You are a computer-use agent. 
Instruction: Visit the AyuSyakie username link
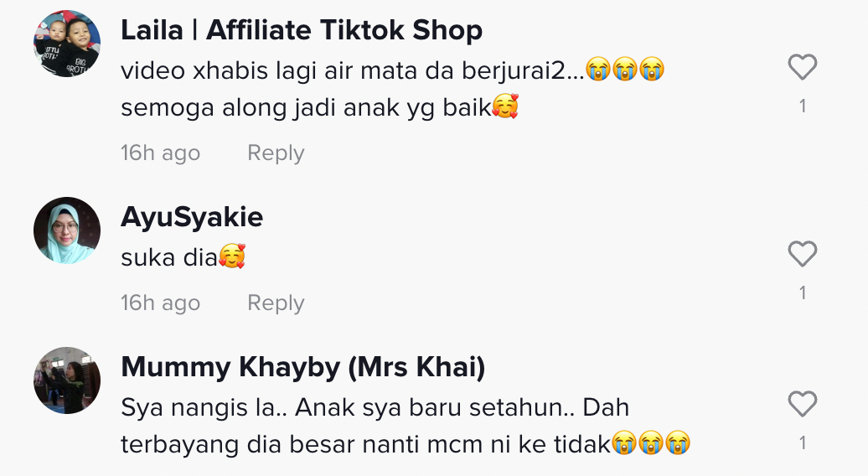[x=192, y=217]
